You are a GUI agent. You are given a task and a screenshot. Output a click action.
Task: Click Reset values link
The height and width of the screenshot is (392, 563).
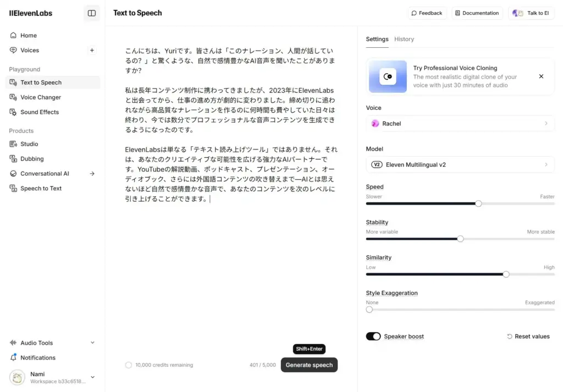pyautogui.click(x=528, y=336)
